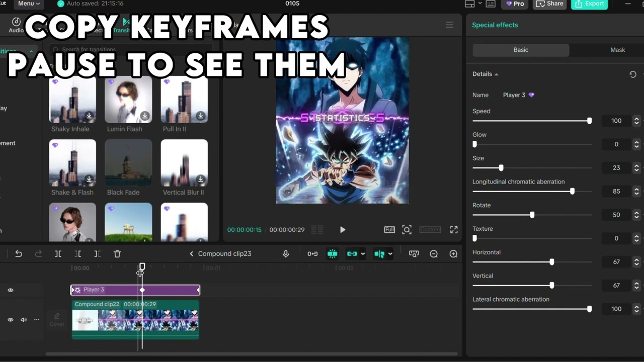Viewport: 644px width, 362px height.
Task: Switch to the Mask tab
Action: tap(618, 50)
